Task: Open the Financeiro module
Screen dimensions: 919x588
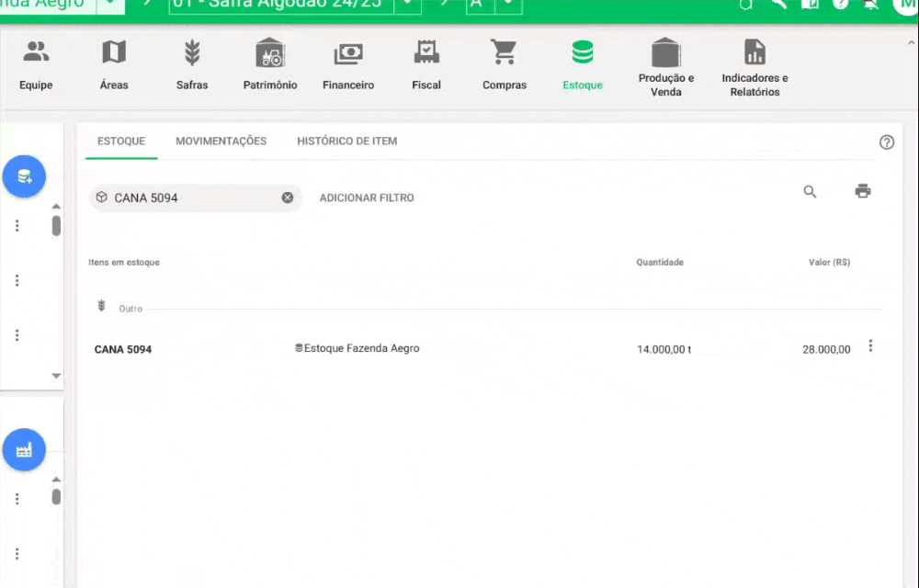Action: coord(348,64)
